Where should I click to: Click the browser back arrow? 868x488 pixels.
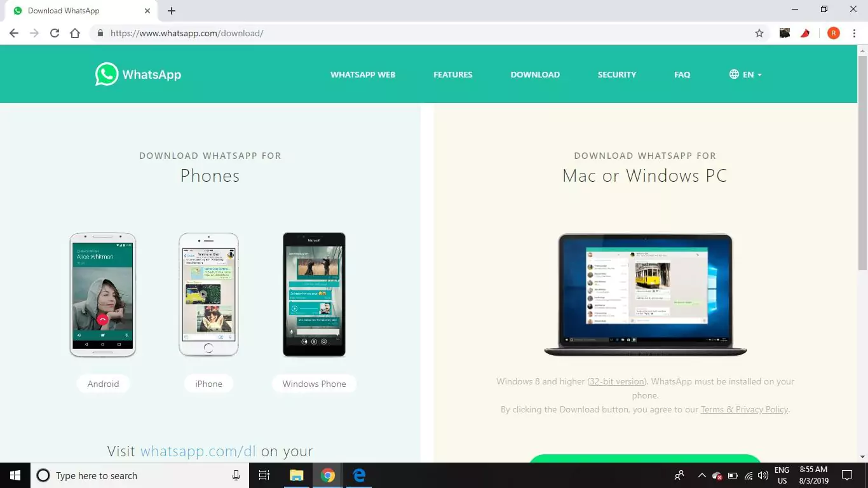coord(13,33)
